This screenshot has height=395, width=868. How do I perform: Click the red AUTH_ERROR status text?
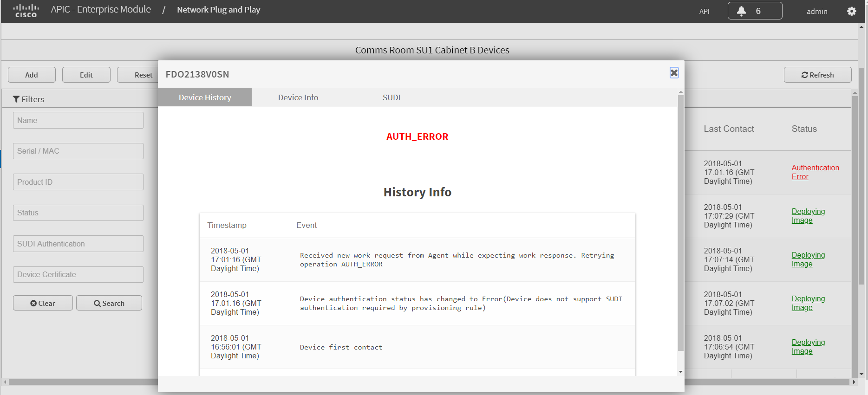[x=417, y=136]
